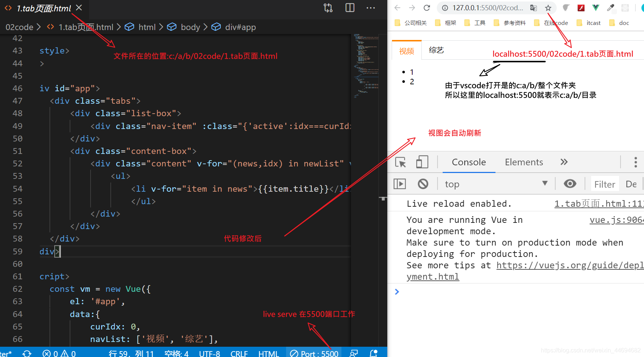Open the 公司相关 bookmark folder

(x=410, y=23)
